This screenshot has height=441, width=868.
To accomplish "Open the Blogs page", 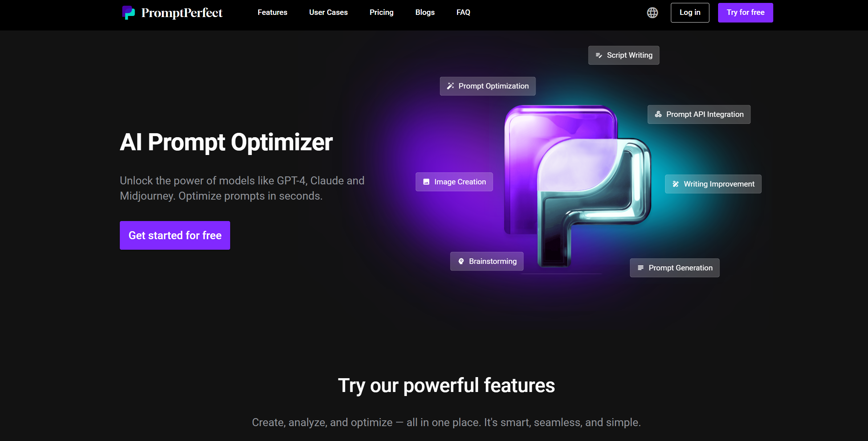I will pos(425,12).
